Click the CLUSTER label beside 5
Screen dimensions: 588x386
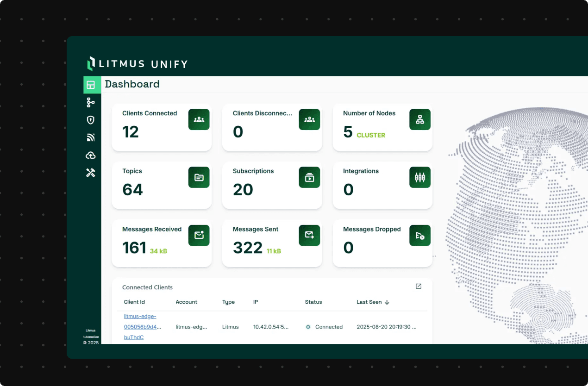(371, 135)
